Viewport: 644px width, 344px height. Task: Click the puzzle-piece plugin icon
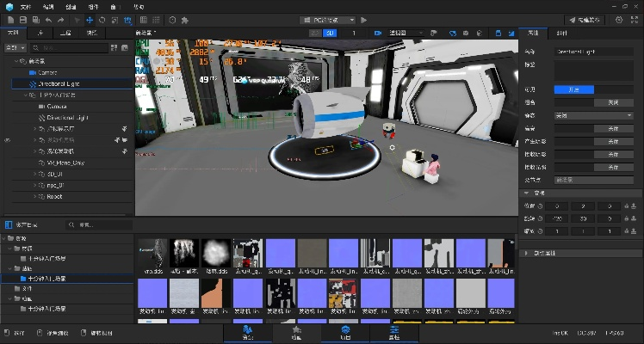coord(184,19)
